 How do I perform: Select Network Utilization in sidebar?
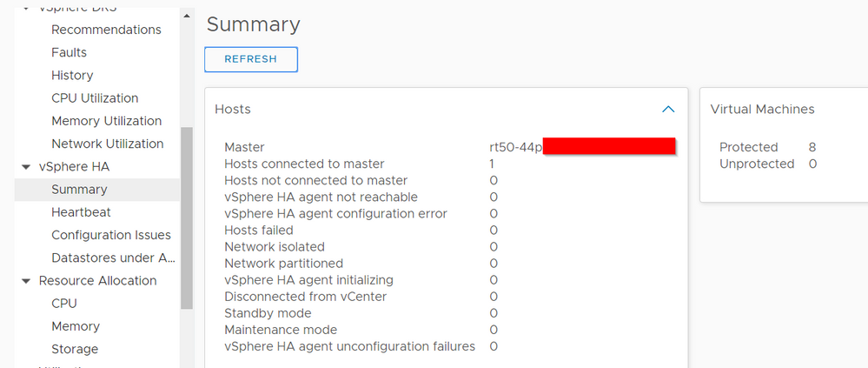click(108, 144)
